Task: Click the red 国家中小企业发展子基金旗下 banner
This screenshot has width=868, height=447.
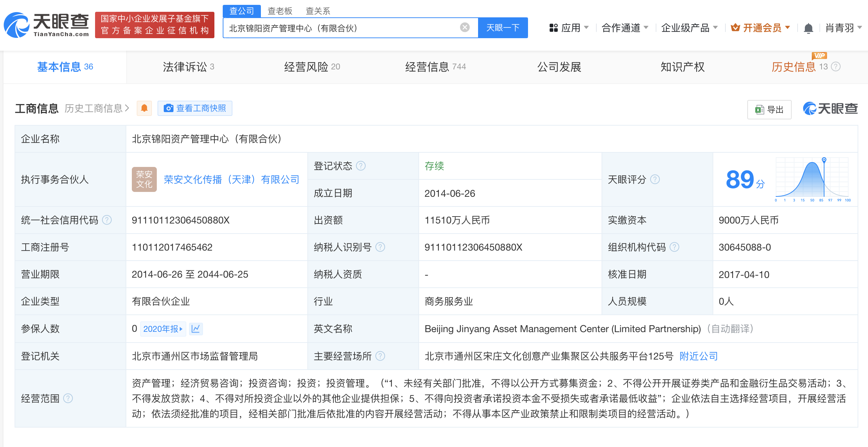Action: 155,25
